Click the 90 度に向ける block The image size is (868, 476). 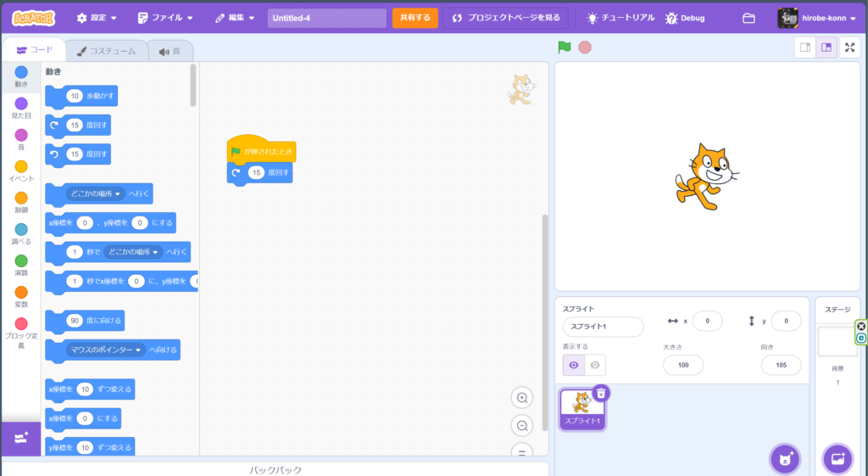click(85, 321)
